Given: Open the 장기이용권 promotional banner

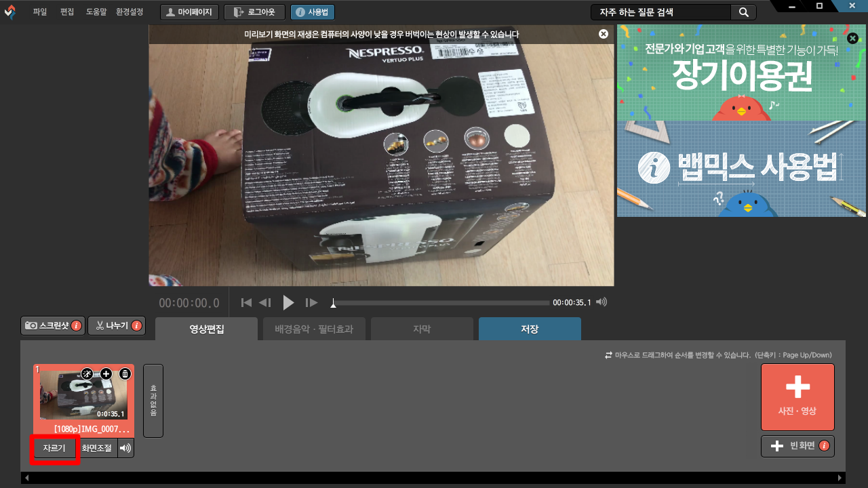Looking at the screenshot, I should pos(741,73).
